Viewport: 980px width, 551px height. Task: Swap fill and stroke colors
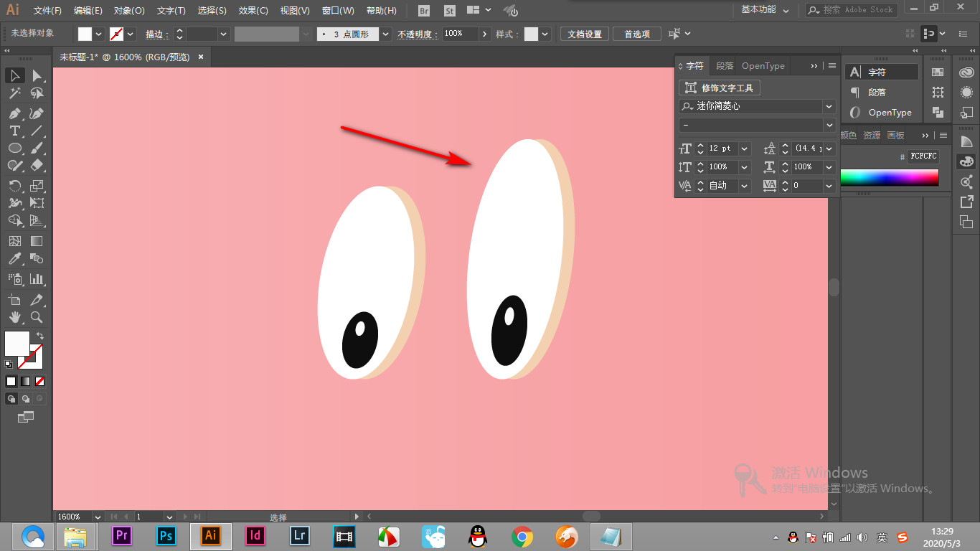pos(40,336)
